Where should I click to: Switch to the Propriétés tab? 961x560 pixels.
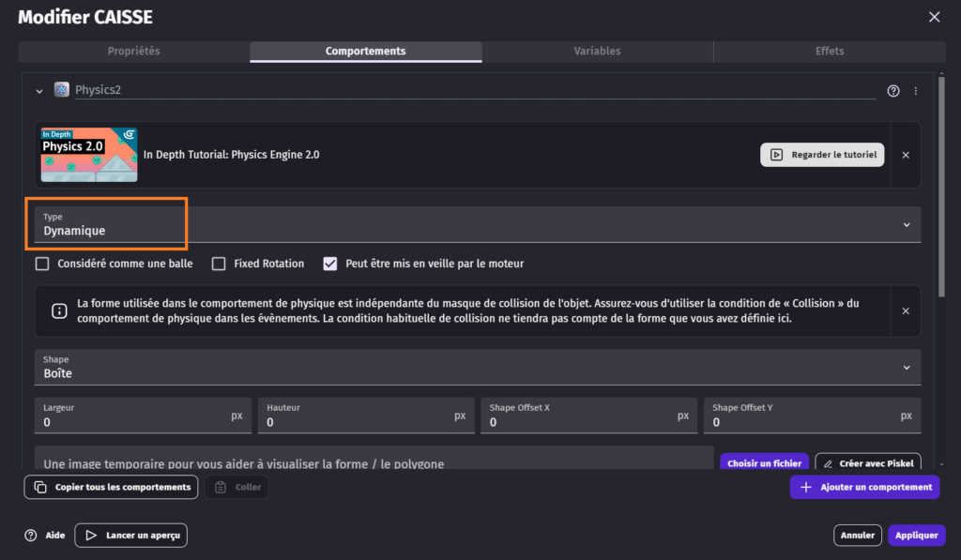133,52
